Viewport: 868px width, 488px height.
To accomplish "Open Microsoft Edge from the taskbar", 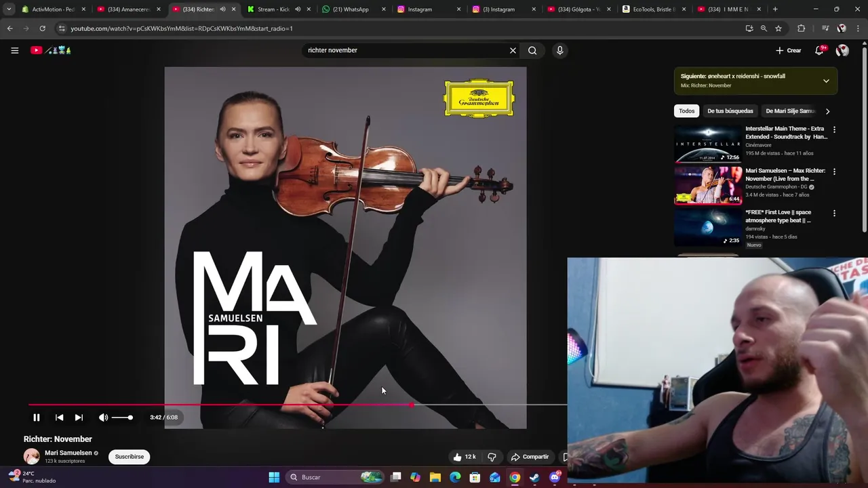I will pos(455,477).
